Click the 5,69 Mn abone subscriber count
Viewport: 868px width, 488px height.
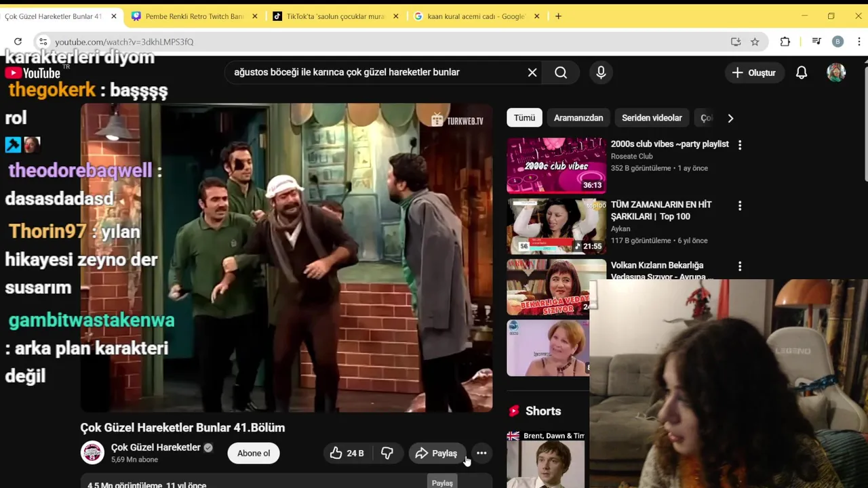[x=134, y=460]
